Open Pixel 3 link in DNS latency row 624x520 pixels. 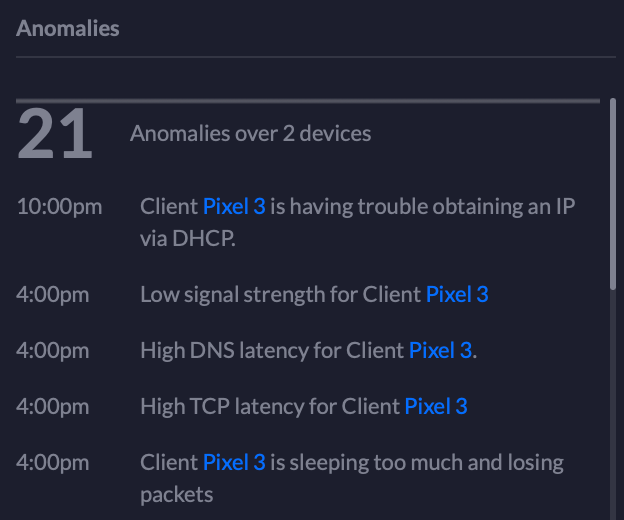pyautogui.click(x=440, y=350)
